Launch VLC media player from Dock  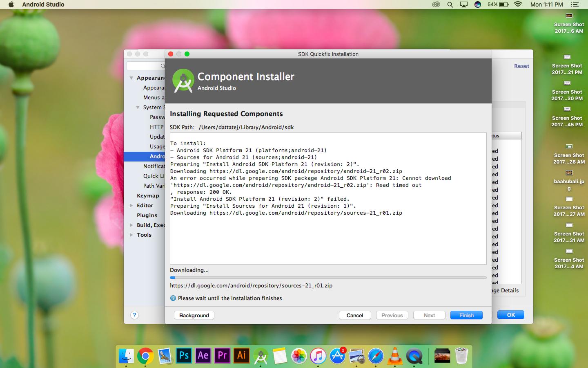click(395, 356)
